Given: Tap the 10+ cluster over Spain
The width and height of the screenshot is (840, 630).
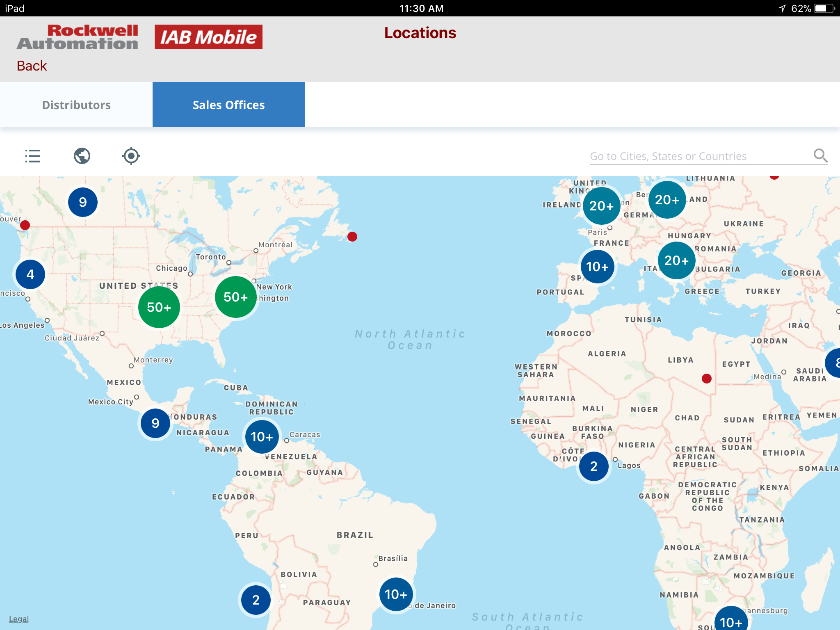Looking at the screenshot, I should click(597, 267).
